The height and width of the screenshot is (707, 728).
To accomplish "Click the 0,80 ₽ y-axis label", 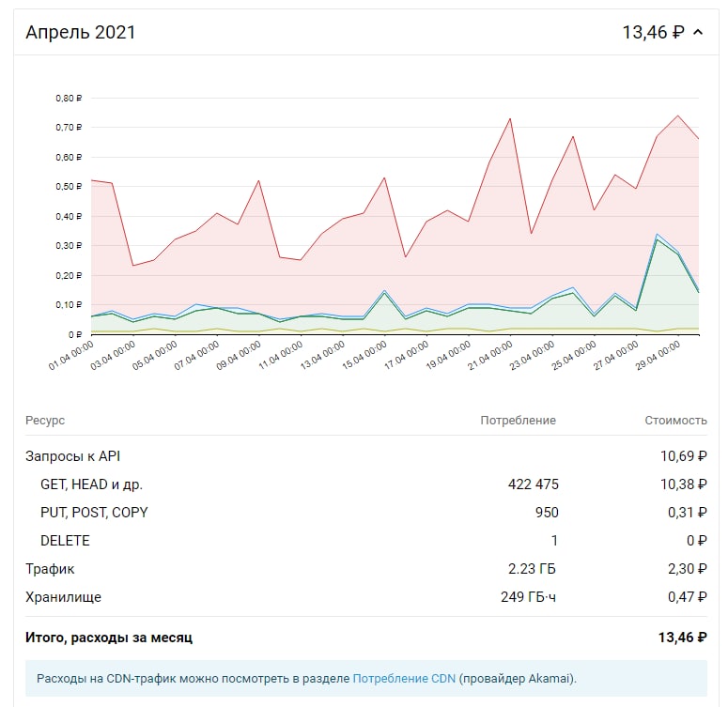I will [x=69, y=98].
